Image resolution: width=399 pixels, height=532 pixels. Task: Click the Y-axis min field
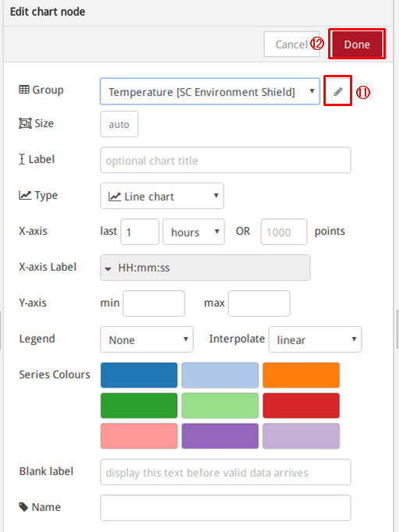(154, 303)
